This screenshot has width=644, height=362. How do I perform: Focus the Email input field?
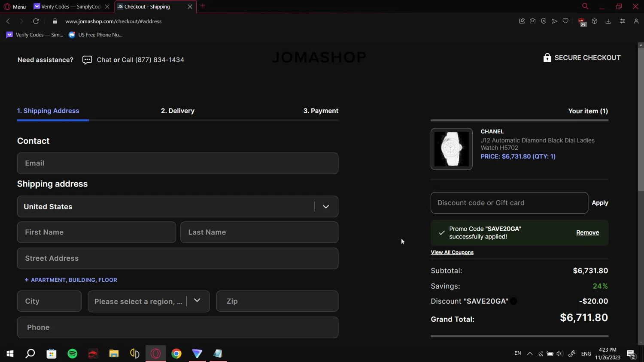[178, 163]
